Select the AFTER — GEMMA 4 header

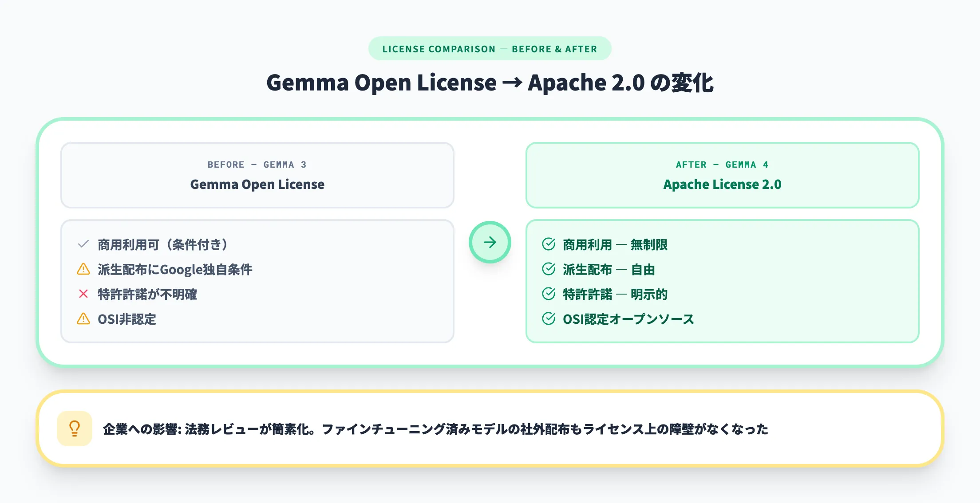coord(722,165)
